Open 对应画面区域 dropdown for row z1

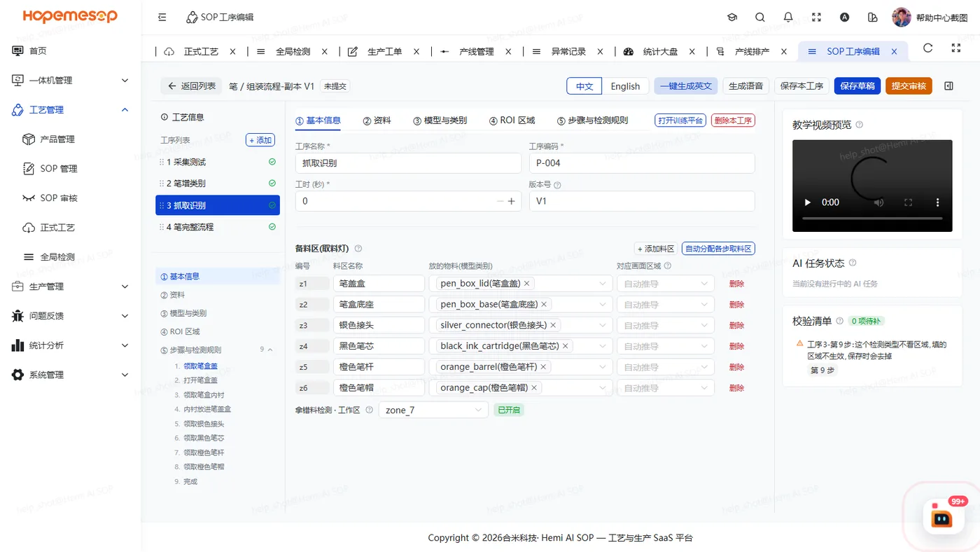point(665,284)
